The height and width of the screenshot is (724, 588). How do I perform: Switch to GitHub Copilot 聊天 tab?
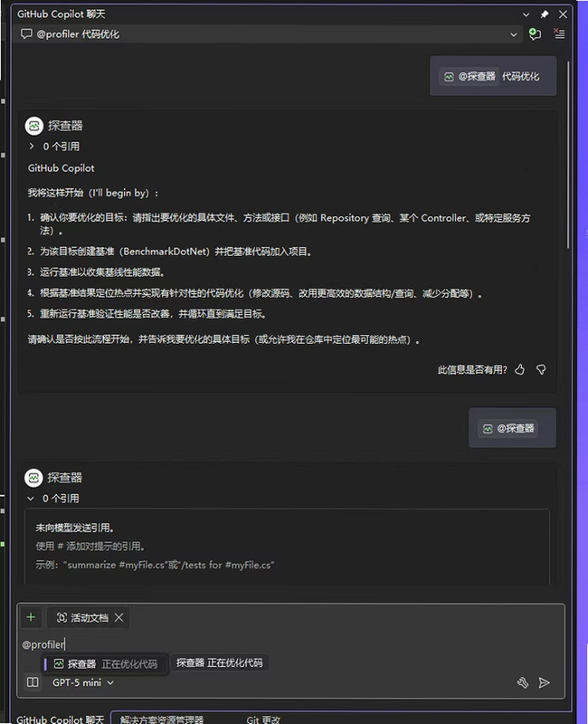tap(60, 719)
